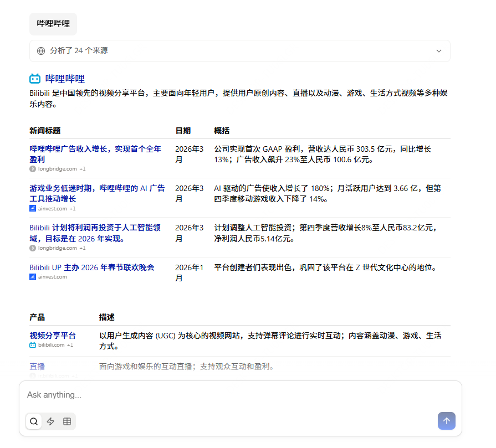496x448 pixels.
Task: Toggle the lightning bolt mode in the input toolbar
Action: click(50, 421)
